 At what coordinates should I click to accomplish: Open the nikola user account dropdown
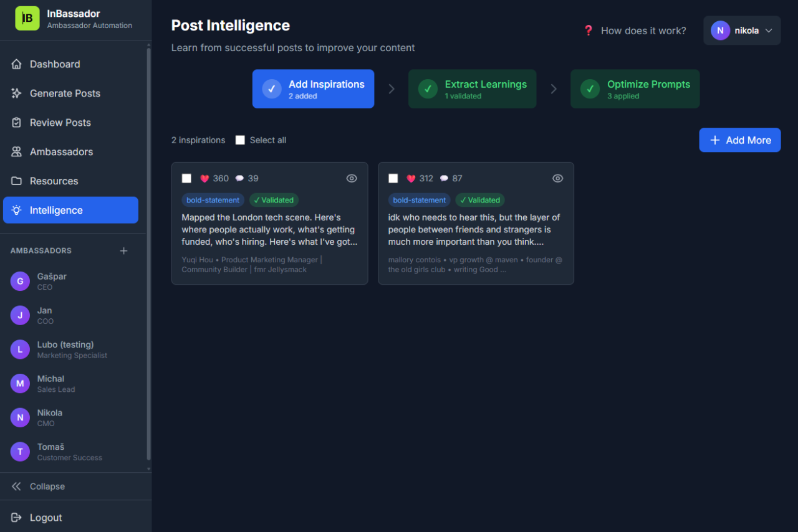coord(742,31)
